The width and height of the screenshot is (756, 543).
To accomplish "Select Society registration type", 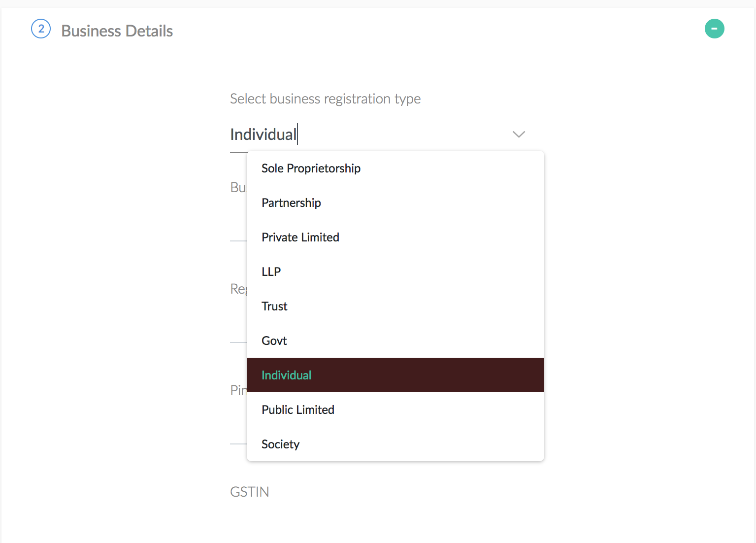I will pyautogui.click(x=395, y=444).
